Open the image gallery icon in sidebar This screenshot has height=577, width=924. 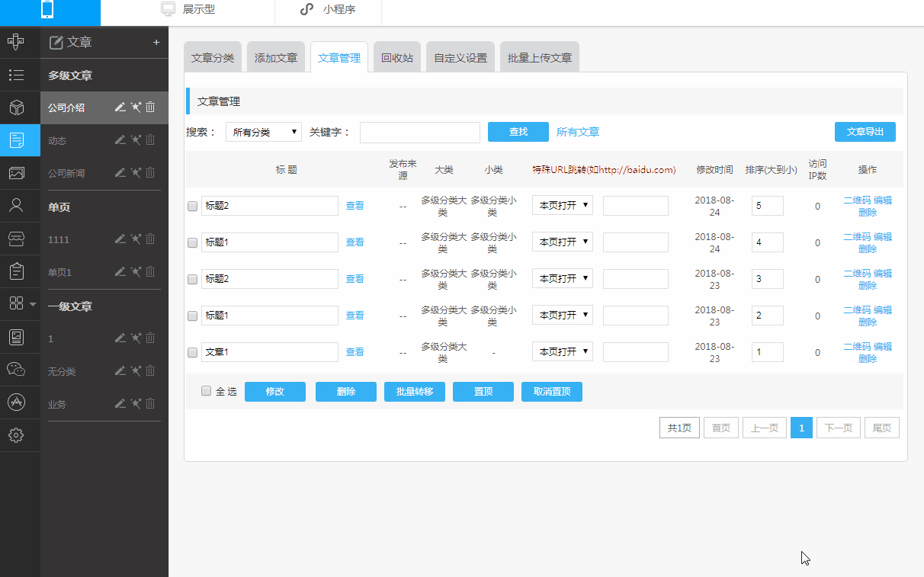click(x=16, y=173)
